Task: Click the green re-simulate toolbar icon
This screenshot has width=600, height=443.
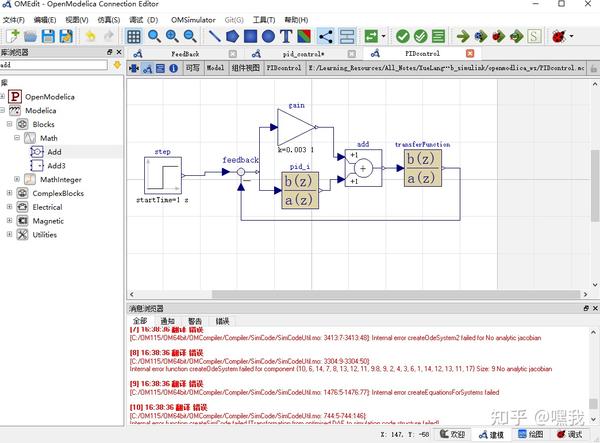Action: pos(371,36)
